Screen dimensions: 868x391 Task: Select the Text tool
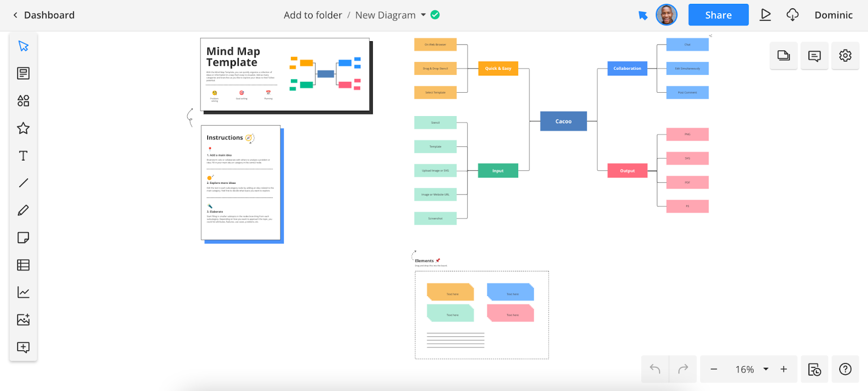[23, 156]
